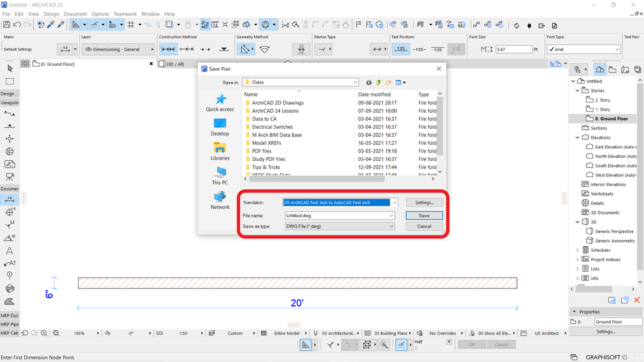Open Libraries location in Save Plan

(x=220, y=152)
